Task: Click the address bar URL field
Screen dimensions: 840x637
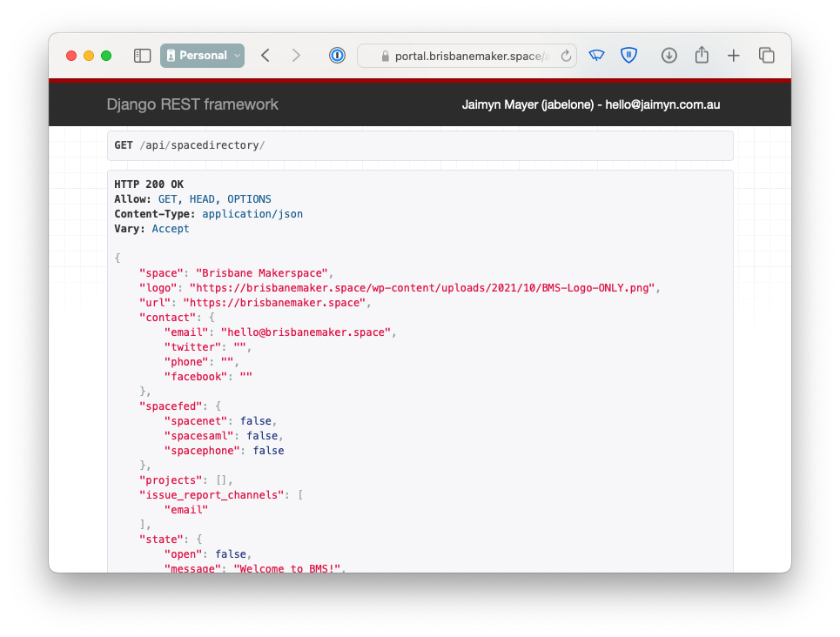Action: tap(471, 56)
